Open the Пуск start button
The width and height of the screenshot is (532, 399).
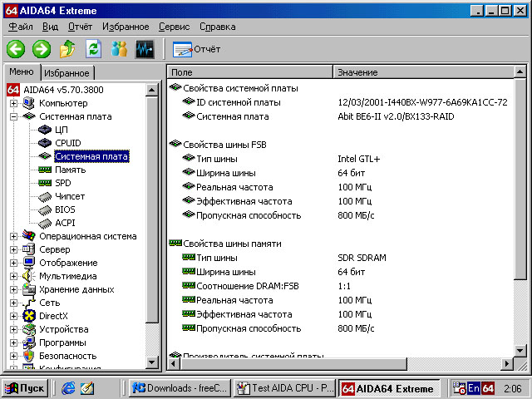coord(24,388)
